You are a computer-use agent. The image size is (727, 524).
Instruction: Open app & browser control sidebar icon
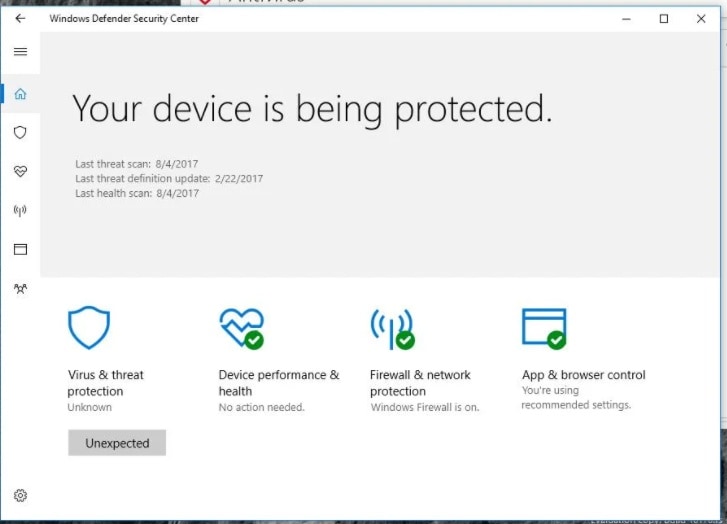20,249
